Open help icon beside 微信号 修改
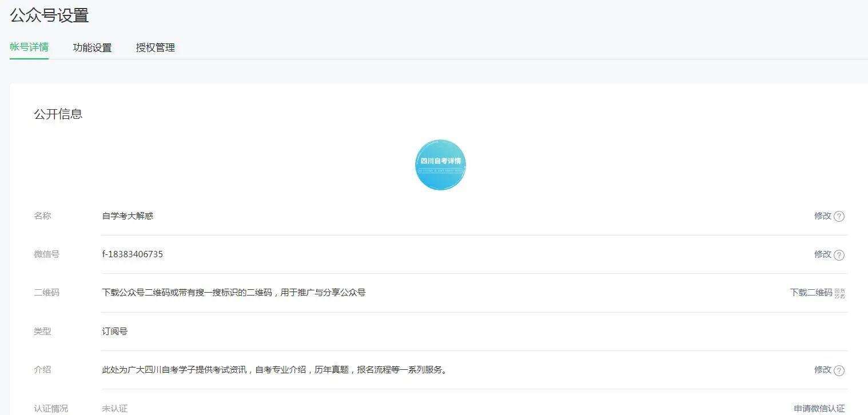This screenshot has width=868, height=415. (x=839, y=255)
